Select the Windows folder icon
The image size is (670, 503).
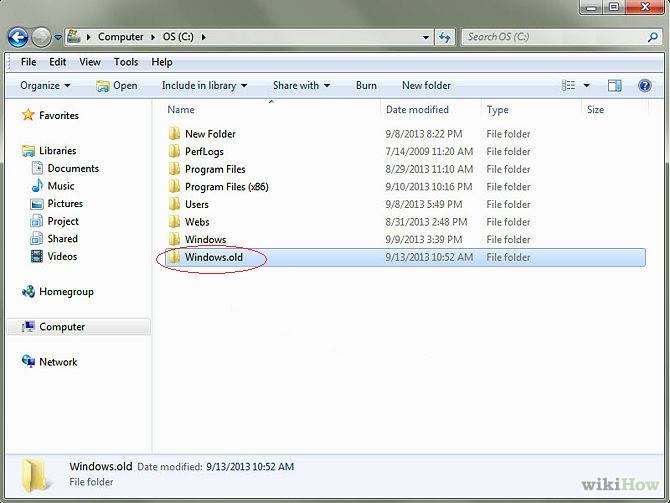coord(174,239)
